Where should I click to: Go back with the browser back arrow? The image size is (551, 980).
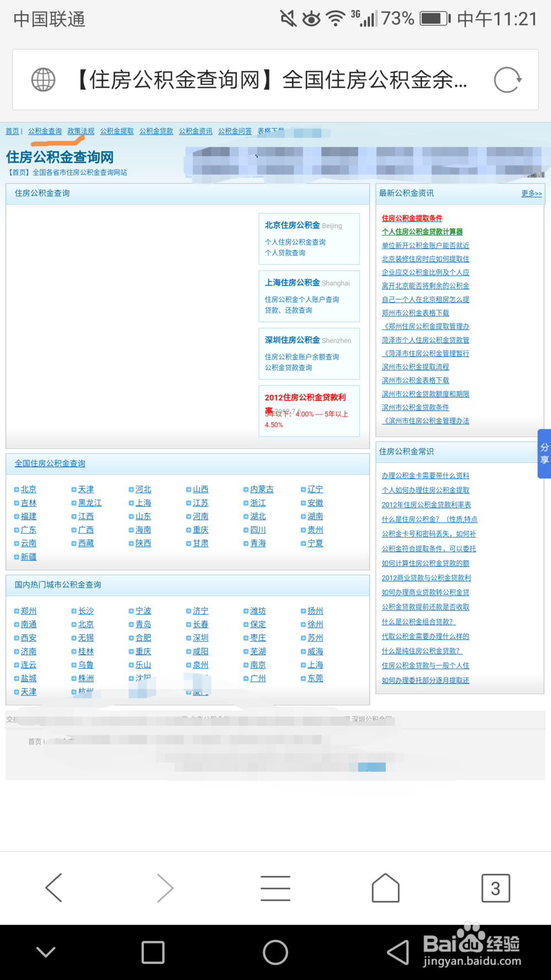pyautogui.click(x=54, y=887)
